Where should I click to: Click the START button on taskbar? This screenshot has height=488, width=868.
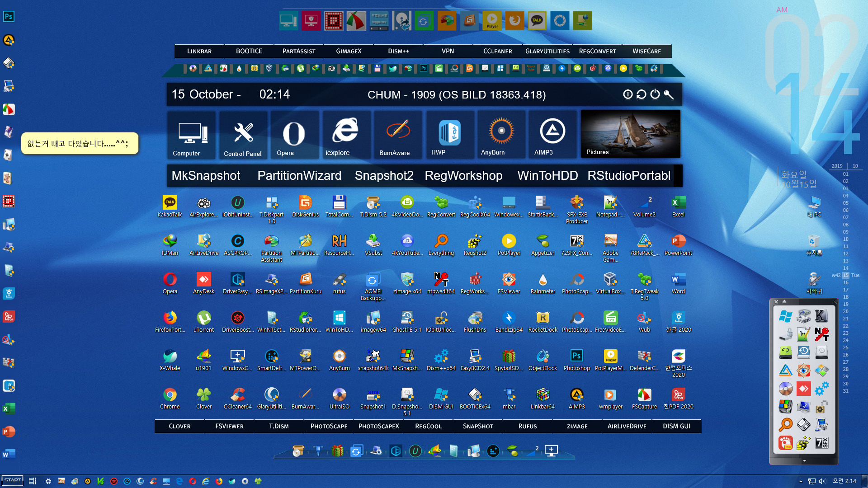click(x=12, y=481)
